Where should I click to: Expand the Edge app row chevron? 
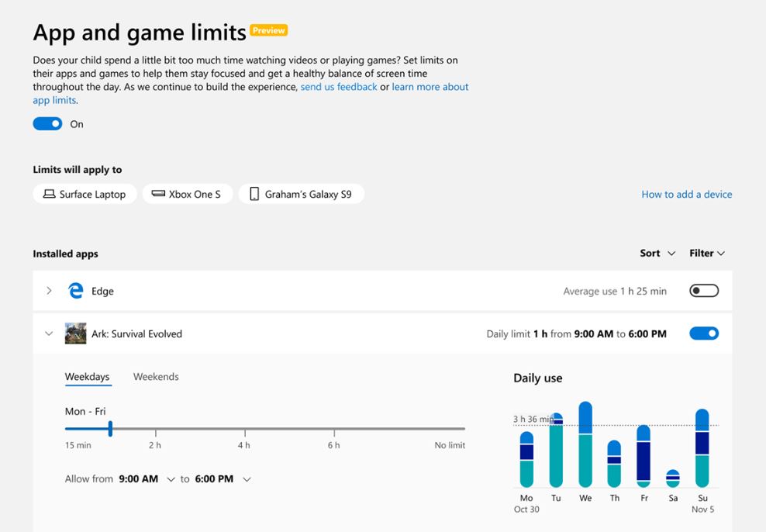(x=49, y=291)
